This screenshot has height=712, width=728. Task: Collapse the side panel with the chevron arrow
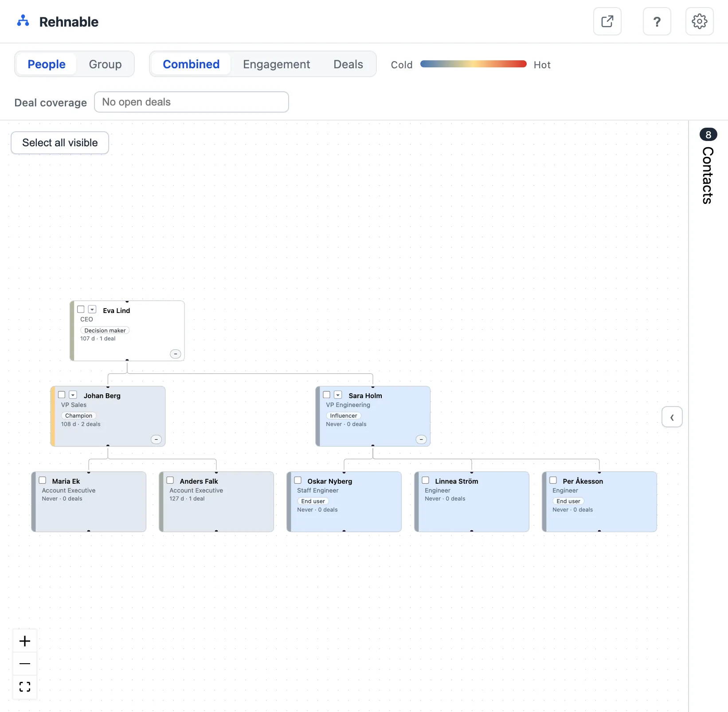672,417
